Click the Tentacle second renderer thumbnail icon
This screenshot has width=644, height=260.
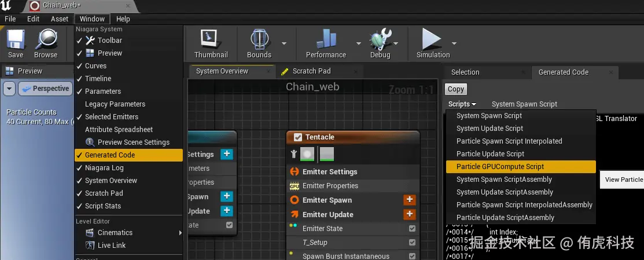327,154
